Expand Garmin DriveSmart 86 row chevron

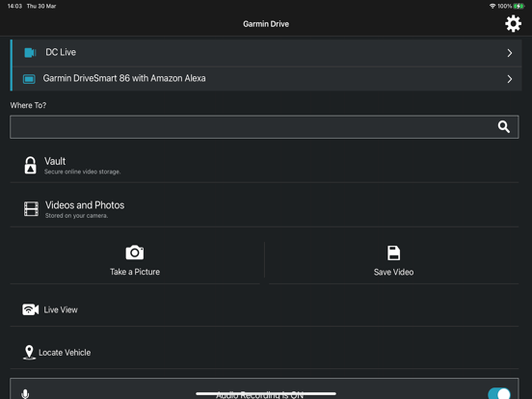pos(510,79)
